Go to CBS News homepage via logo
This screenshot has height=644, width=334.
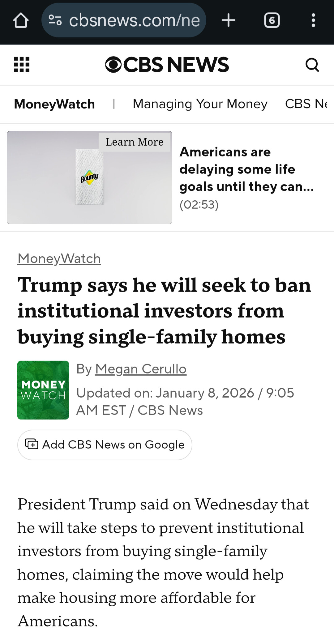(167, 65)
